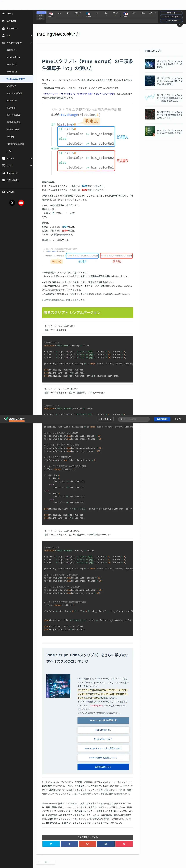Click the 新規口座開設 button in header
The width and height of the screenshot is (186, 868).
pos(162,419)
